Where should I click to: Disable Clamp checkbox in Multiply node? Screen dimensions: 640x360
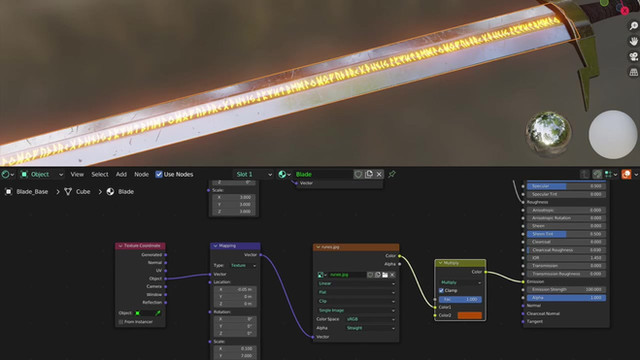(x=441, y=291)
